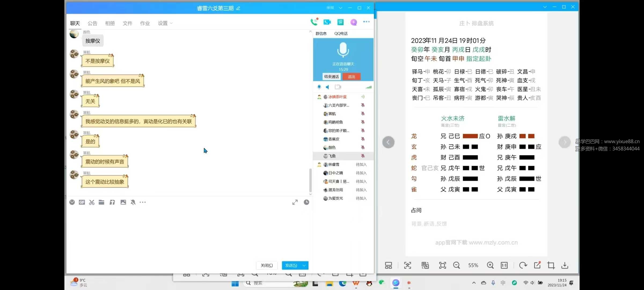Open the GIF picker icon
Viewport: 644px width, 290px height.
pyautogui.click(x=82, y=202)
